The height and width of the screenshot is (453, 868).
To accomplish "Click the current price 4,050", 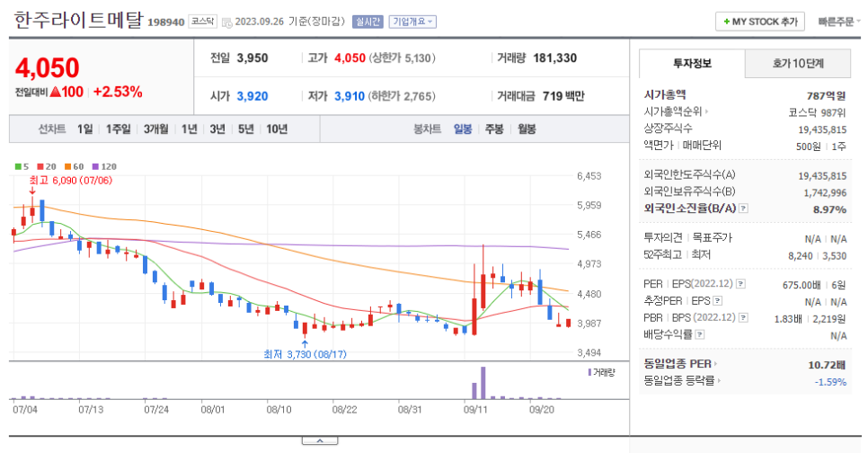I will point(47,68).
